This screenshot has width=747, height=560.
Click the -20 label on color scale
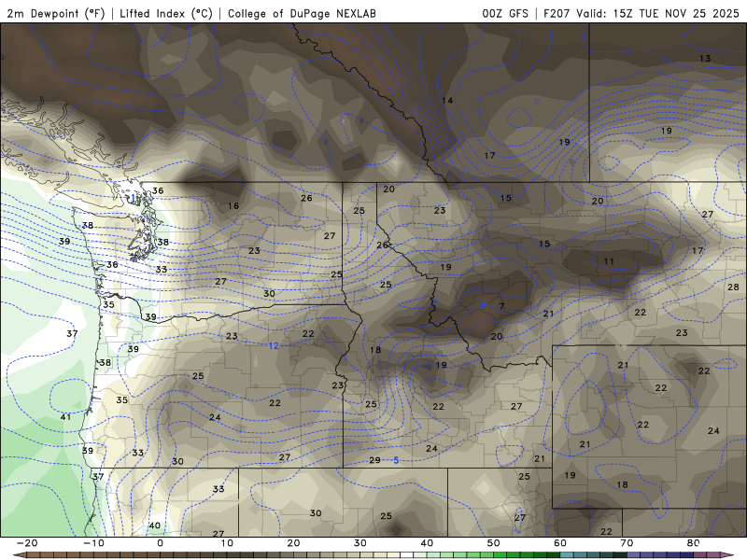click(27, 543)
